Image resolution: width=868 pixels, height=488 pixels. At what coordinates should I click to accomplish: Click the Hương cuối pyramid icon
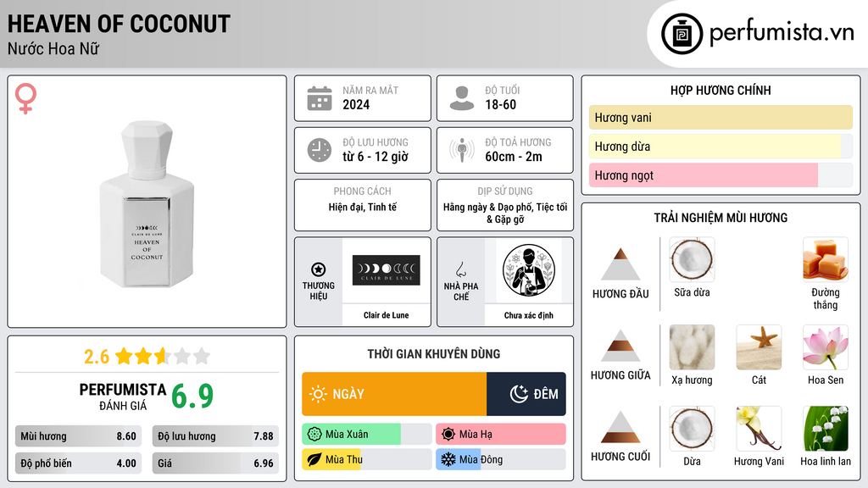coord(620,427)
